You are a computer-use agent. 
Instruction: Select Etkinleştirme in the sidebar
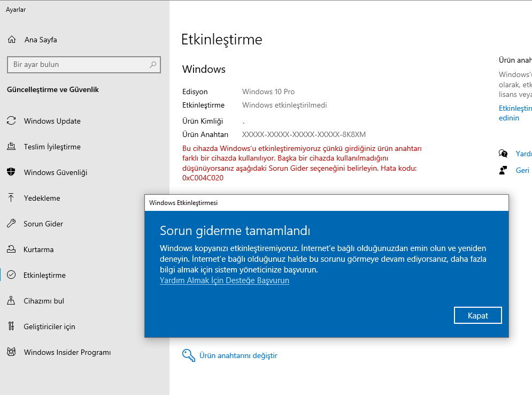point(44,275)
